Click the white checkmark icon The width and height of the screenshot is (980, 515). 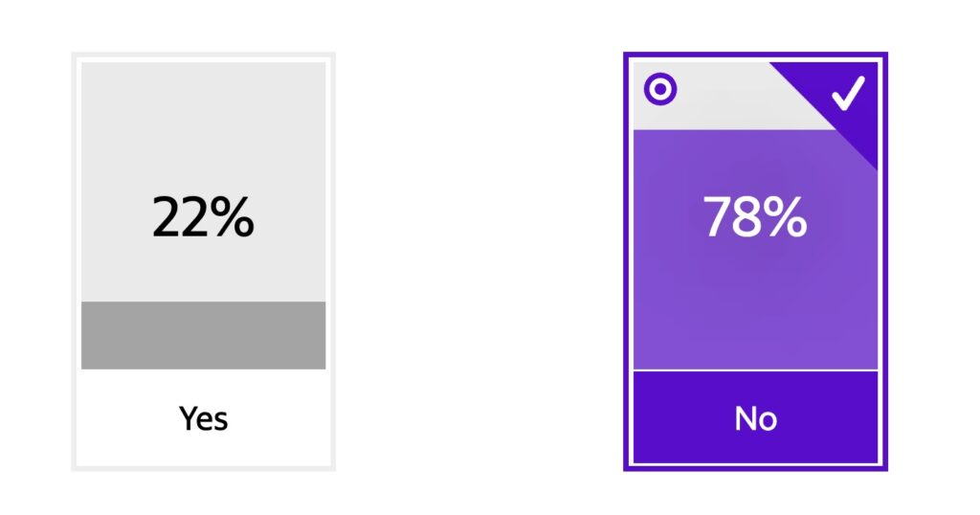coord(848,93)
